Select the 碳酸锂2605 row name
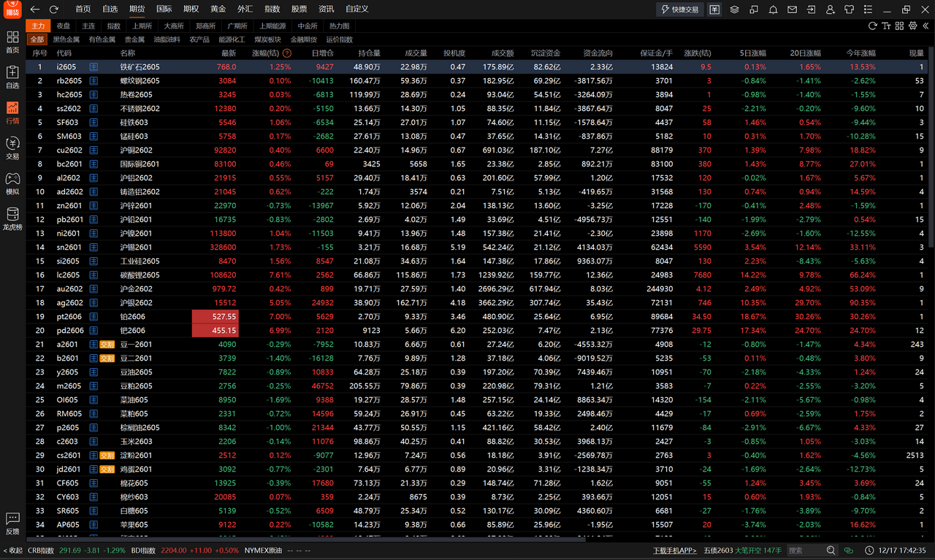 pos(140,275)
